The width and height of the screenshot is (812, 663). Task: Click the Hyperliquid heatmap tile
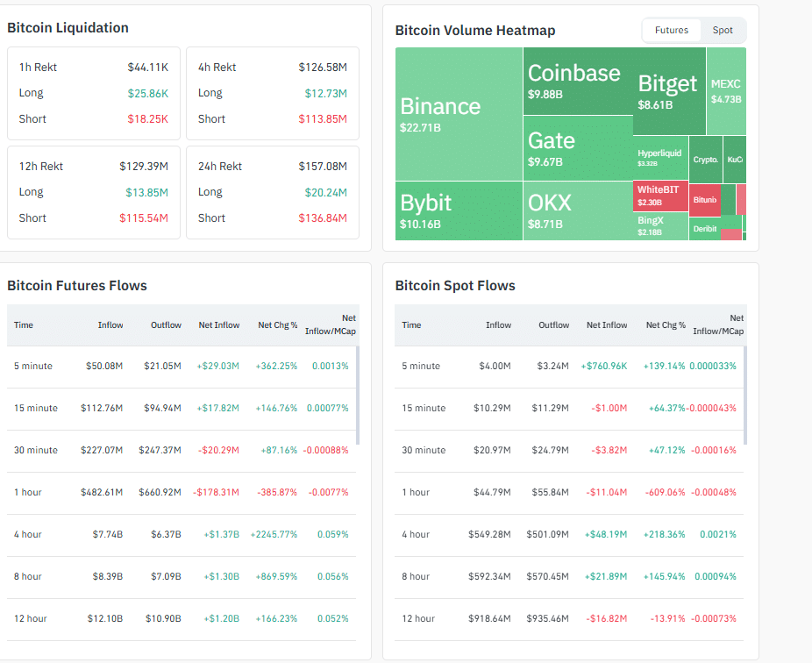tap(660, 157)
